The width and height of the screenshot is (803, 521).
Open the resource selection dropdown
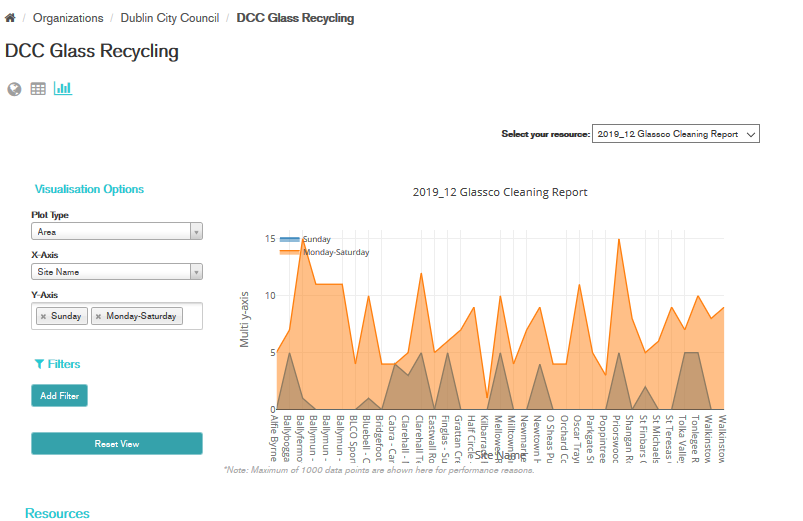pos(676,134)
